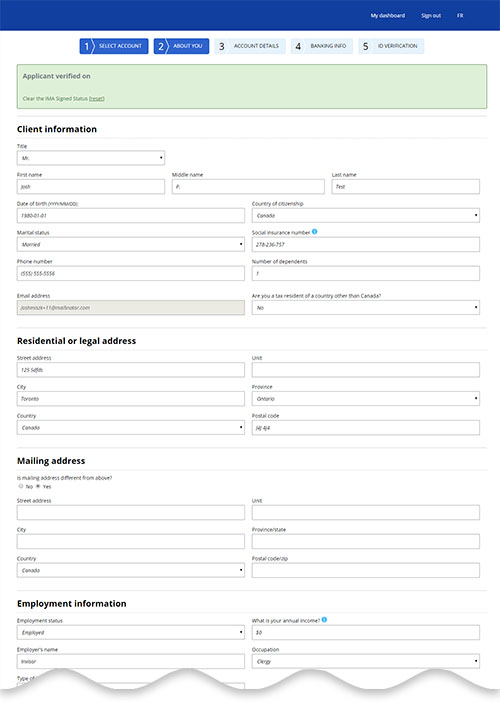Click the Middle name field
500x702 pixels.
(248, 187)
